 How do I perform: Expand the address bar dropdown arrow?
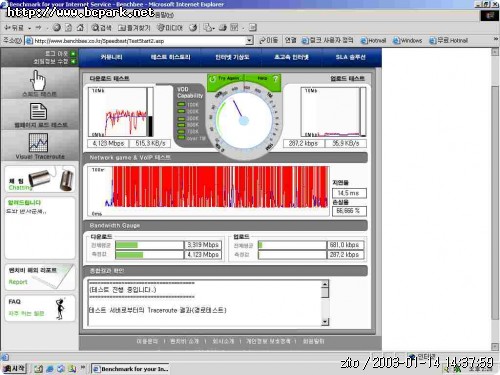pos(249,41)
